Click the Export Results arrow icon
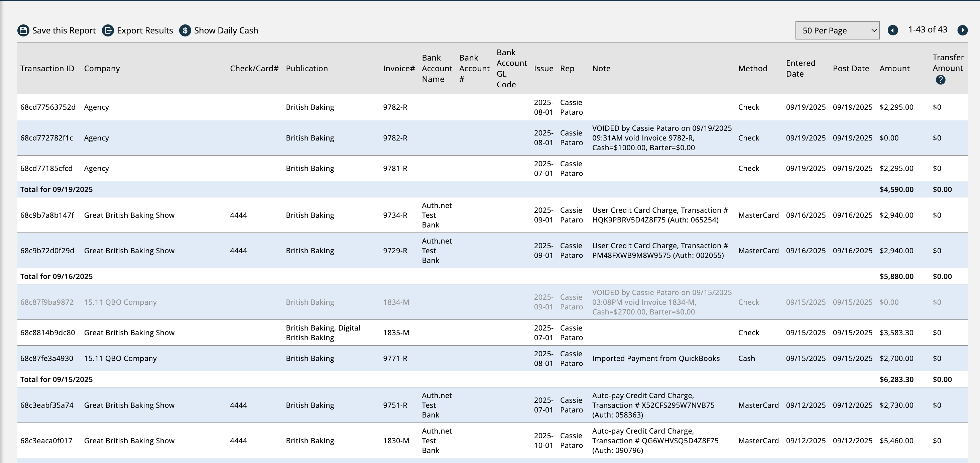This screenshot has height=463, width=980. tap(108, 30)
